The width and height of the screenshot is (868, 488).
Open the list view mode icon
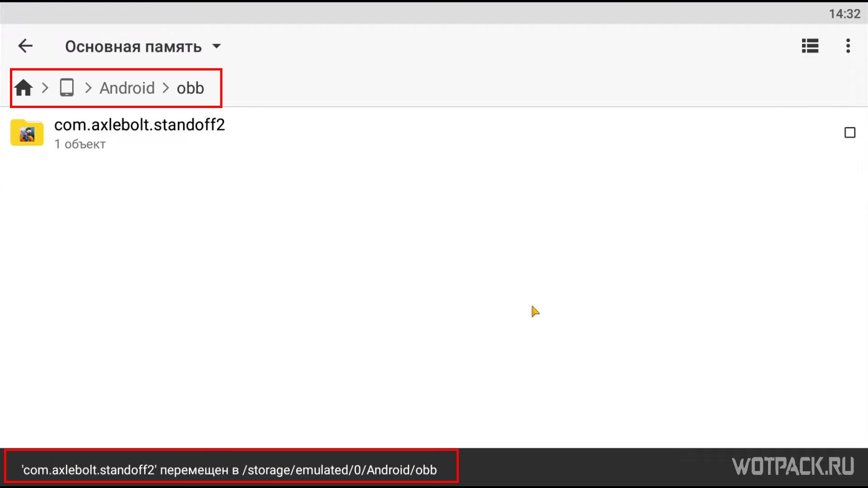[x=810, y=46]
